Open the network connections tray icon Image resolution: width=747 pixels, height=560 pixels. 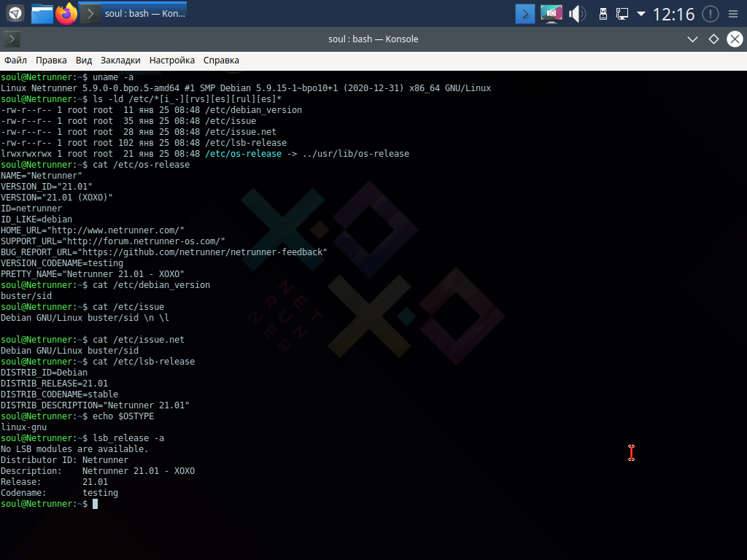[x=622, y=14]
